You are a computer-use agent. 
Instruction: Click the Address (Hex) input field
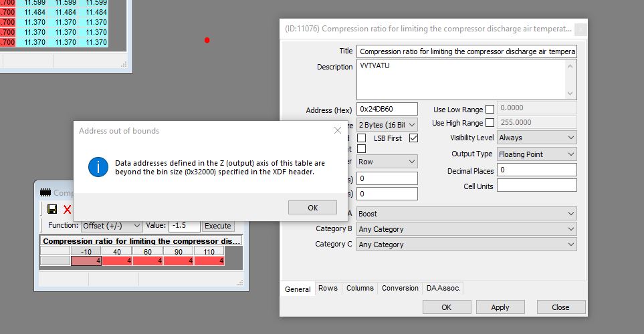(x=387, y=108)
